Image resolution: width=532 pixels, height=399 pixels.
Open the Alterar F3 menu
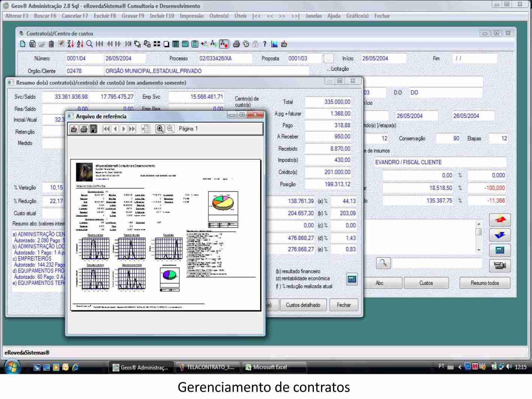point(17,16)
